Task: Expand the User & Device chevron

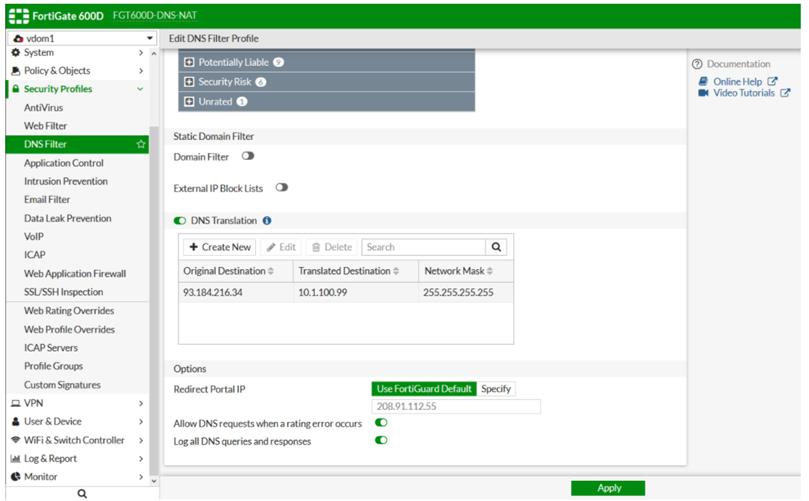Action: point(140,422)
